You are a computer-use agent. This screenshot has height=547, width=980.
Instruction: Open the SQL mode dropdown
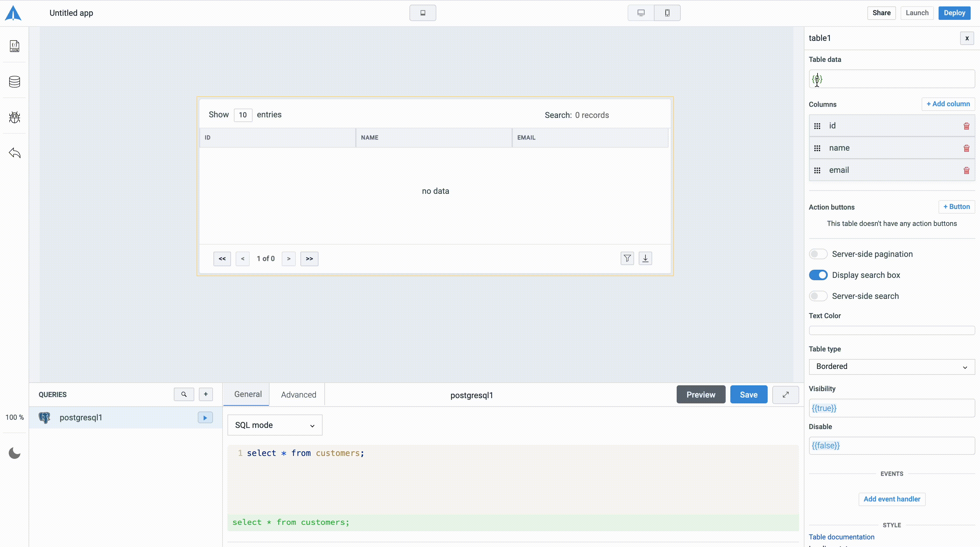(x=275, y=425)
